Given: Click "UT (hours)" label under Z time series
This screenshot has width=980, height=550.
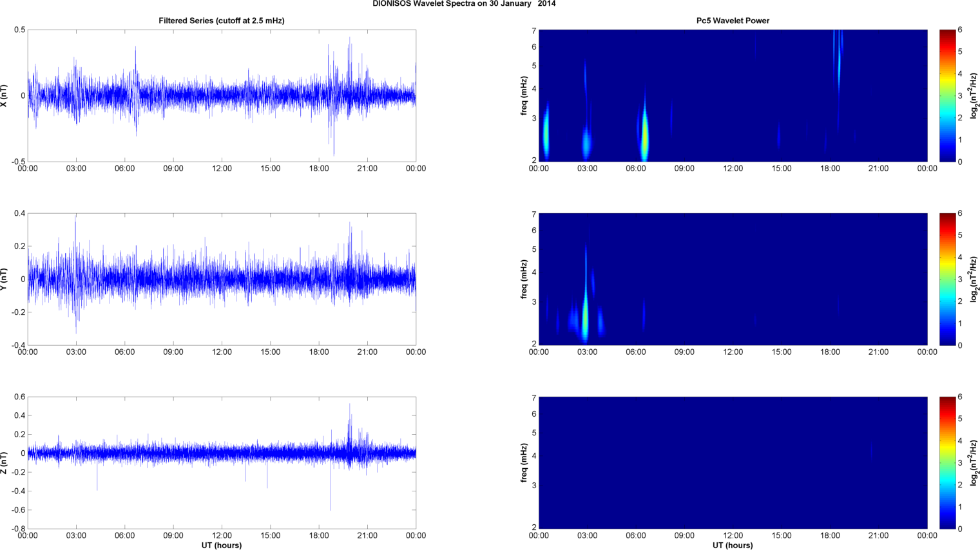Looking at the screenshot, I should [x=222, y=545].
